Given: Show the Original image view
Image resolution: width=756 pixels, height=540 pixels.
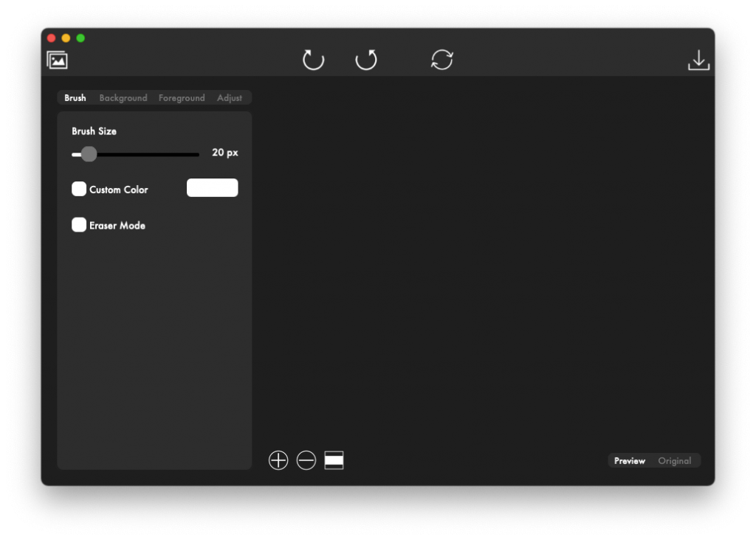Looking at the screenshot, I should 675,461.
